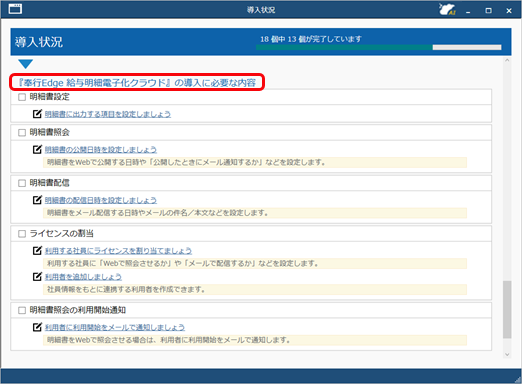Click the scrollbar down arrow
The image size is (522, 384).
(507, 355)
